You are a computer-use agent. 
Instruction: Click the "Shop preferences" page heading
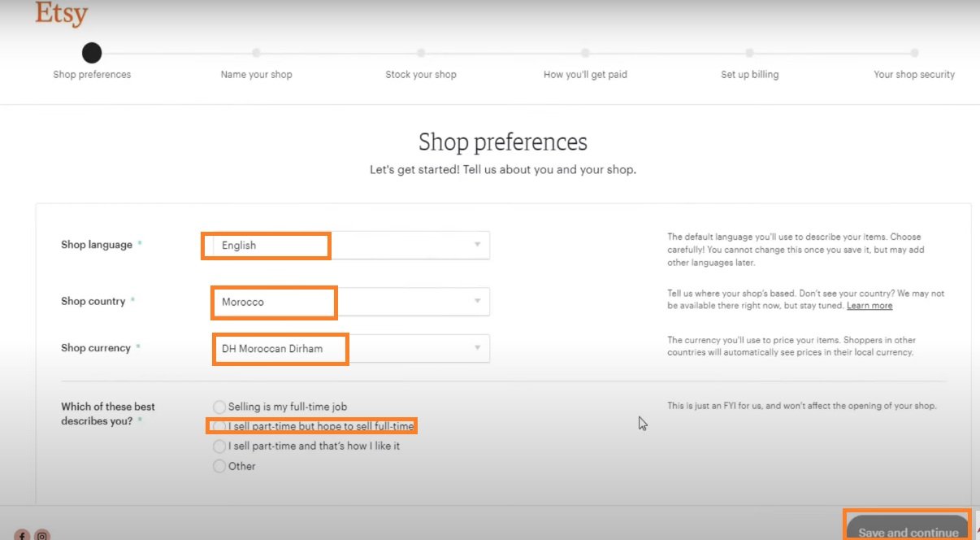click(x=503, y=142)
